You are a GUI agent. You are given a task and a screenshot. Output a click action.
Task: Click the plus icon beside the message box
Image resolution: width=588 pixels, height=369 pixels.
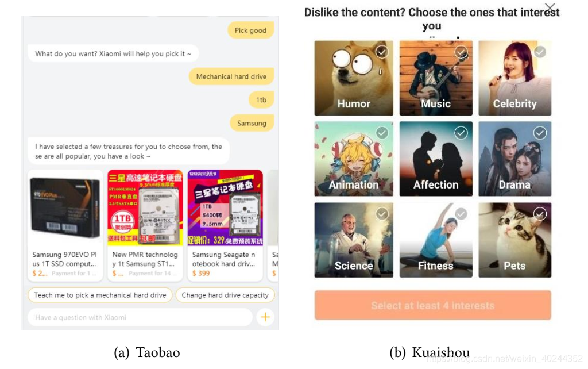(x=265, y=317)
